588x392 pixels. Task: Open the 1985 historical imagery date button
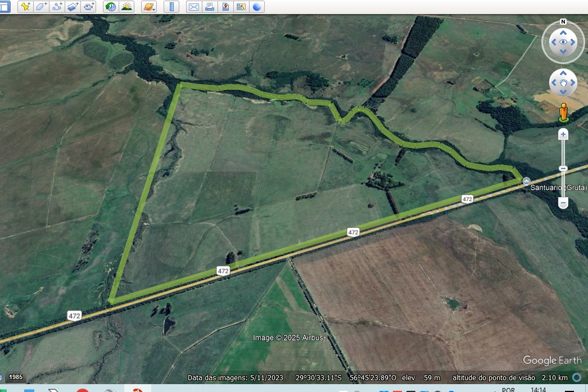[x=16, y=377]
